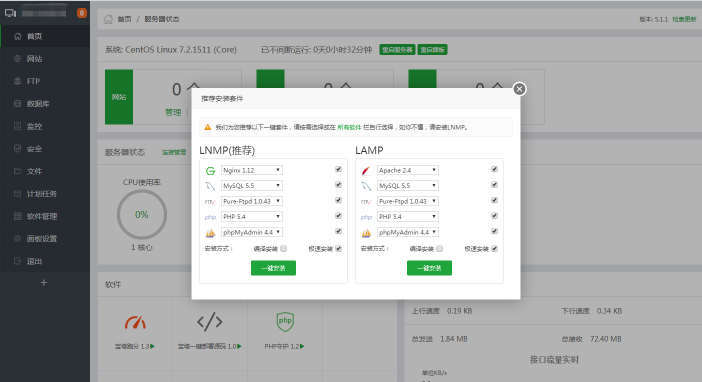The height and width of the screenshot is (382, 702).
Task: Click the 重启服务器 green button
Action: 398,50
